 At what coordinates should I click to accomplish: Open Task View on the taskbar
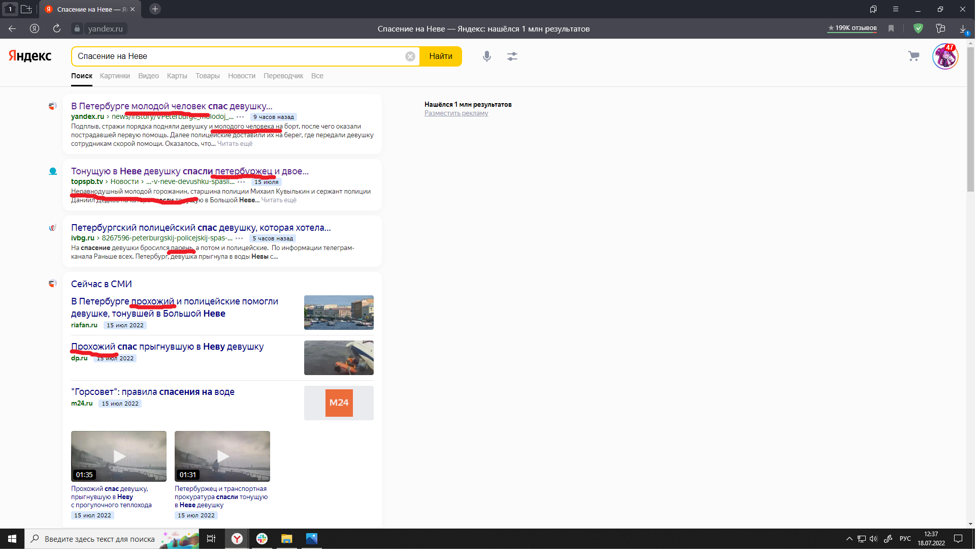click(x=211, y=539)
